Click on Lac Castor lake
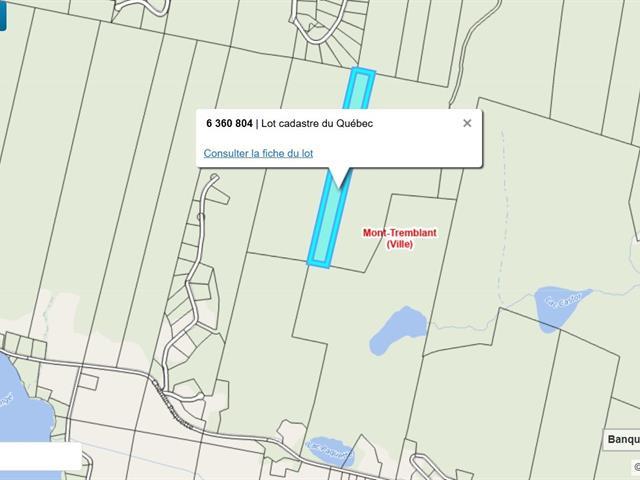 point(560,306)
